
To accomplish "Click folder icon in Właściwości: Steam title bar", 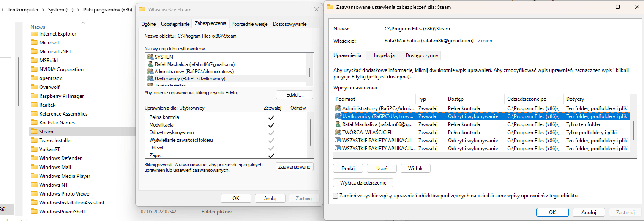I will [x=142, y=9].
